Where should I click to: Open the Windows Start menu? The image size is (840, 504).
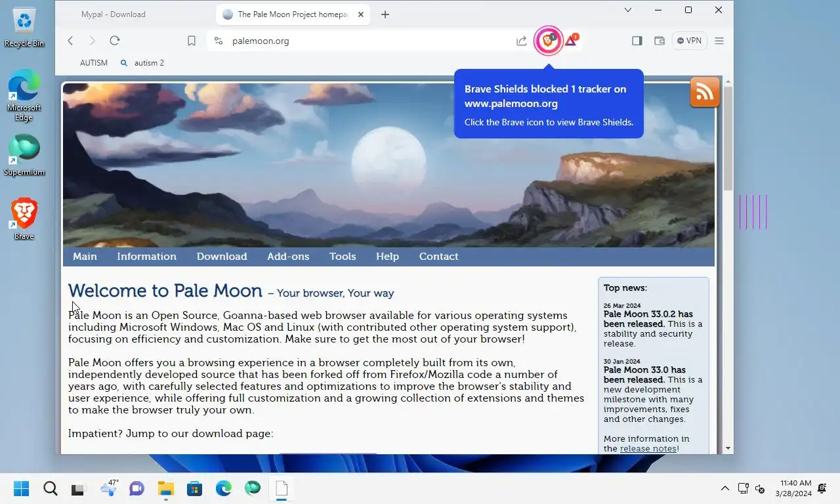tap(22, 488)
